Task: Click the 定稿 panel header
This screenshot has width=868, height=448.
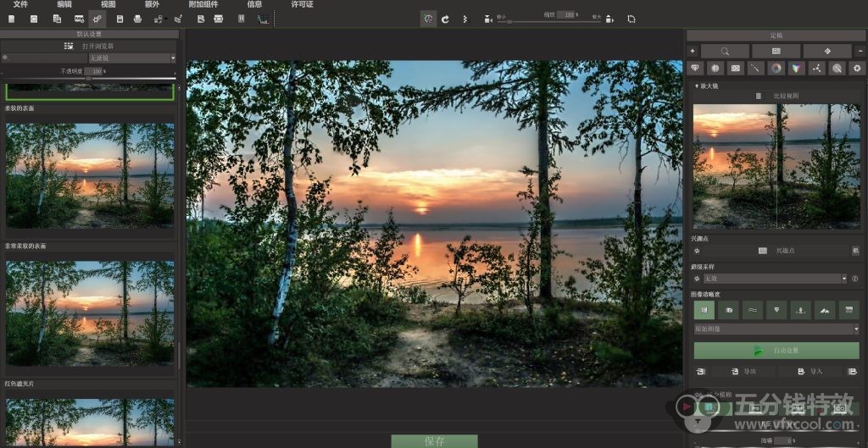Action: click(x=776, y=35)
